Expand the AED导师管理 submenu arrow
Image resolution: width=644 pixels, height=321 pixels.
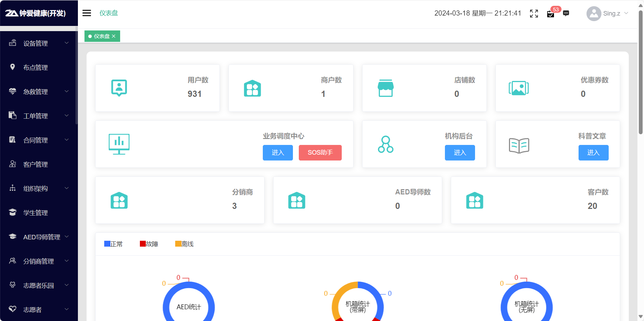(67, 237)
